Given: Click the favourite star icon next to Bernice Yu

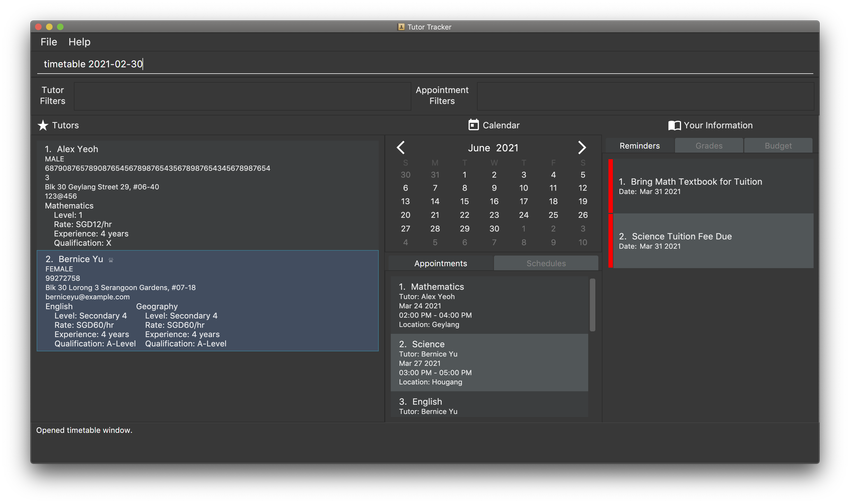Looking at the screenshot, I should pyautogui.click(x=111, y=260).
